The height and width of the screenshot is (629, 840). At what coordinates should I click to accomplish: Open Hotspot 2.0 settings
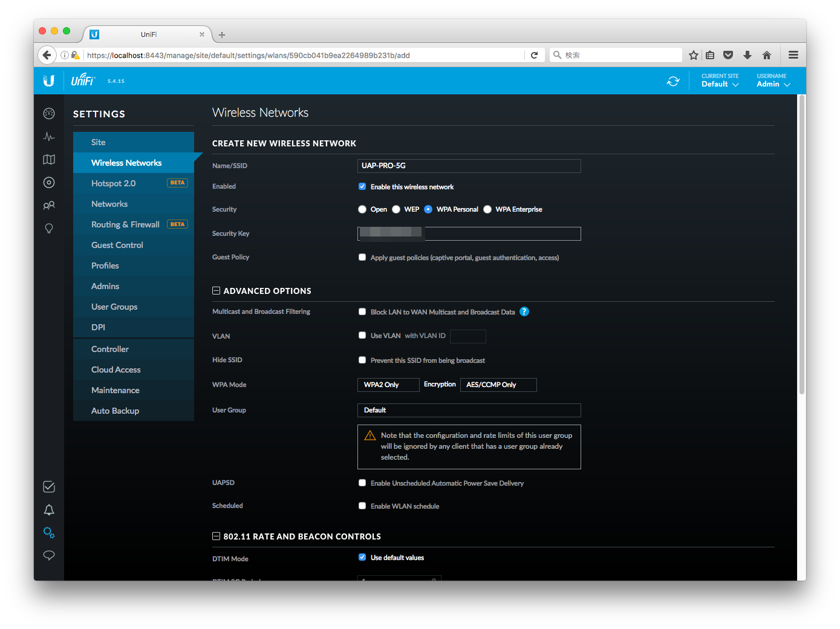(134, 183)
